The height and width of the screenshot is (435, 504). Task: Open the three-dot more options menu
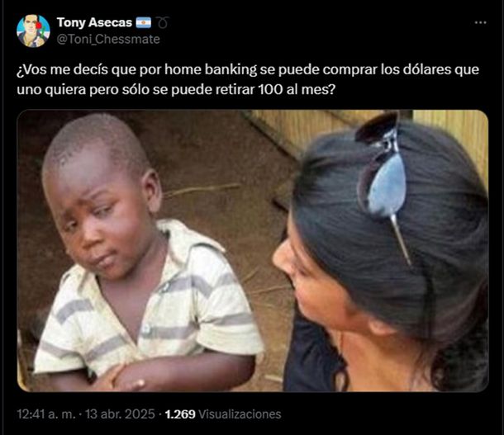tap(480, 22)
